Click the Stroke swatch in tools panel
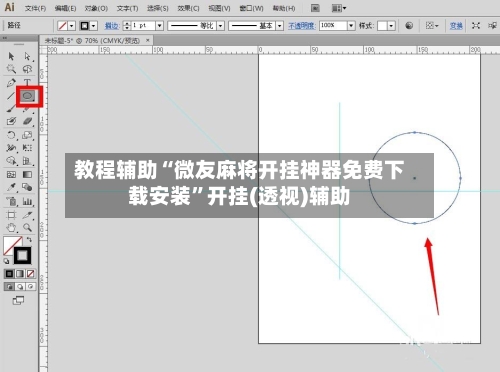500x372 pixels. (x=22, y=256)
